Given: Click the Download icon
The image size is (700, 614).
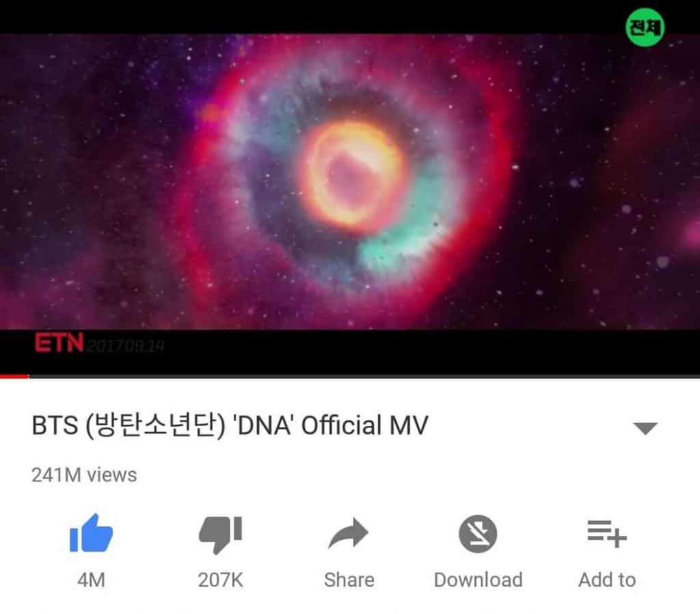Looking at the screenshot, I should (x=478, y=533).
